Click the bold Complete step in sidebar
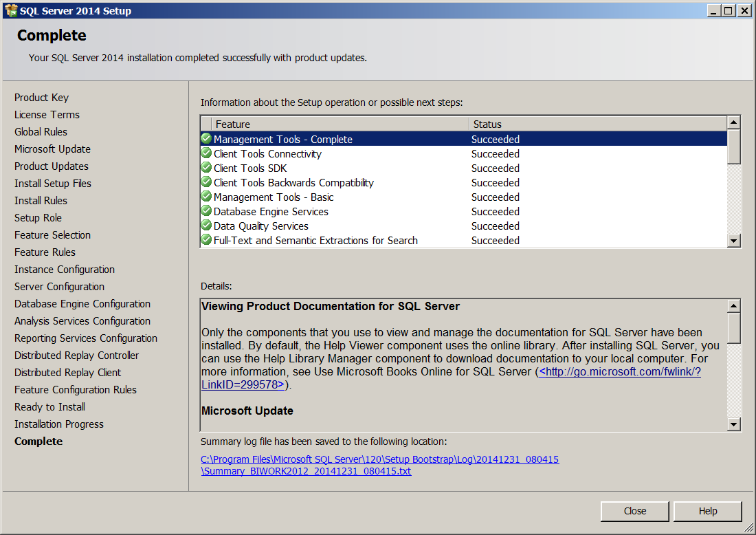Screen dimensions: 756x535 (x=38, y=441)
